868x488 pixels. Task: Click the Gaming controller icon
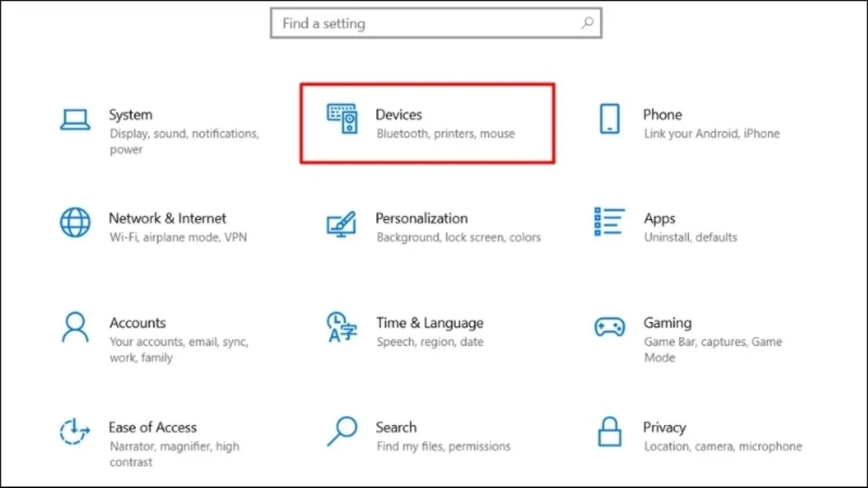[x=609, y=327]
